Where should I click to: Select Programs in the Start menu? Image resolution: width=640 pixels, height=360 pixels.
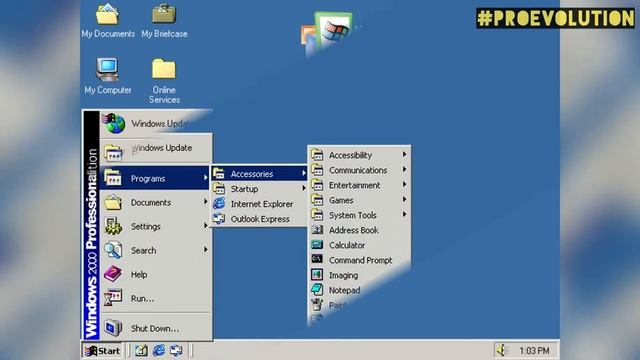click(155, 178)
